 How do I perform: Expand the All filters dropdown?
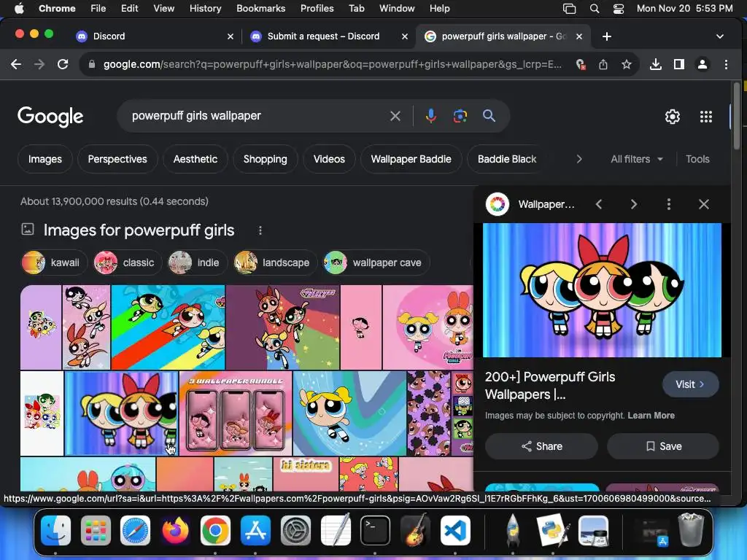point(636,159)
